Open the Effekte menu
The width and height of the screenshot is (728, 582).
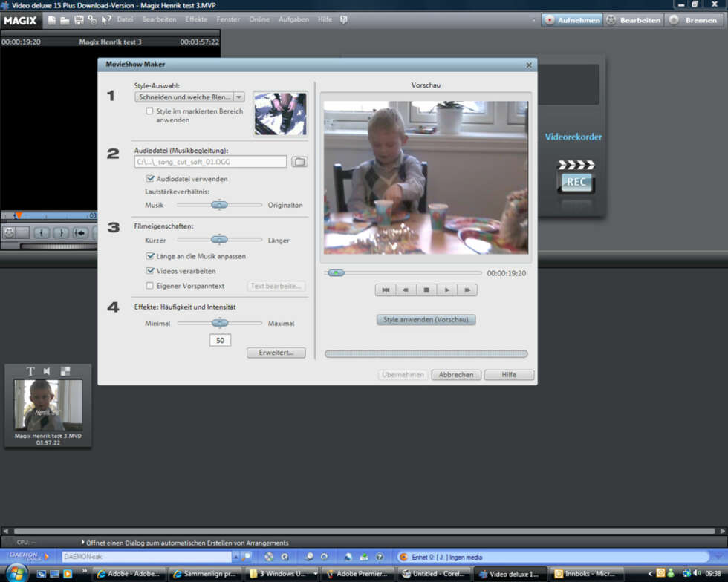click(196, 19)
